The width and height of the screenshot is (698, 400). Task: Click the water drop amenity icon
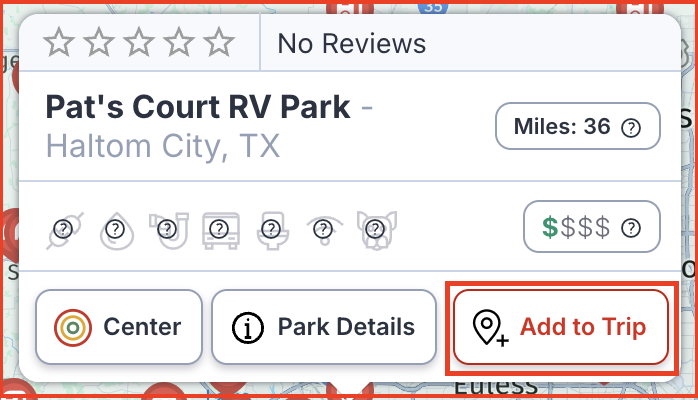click(117, 230)
